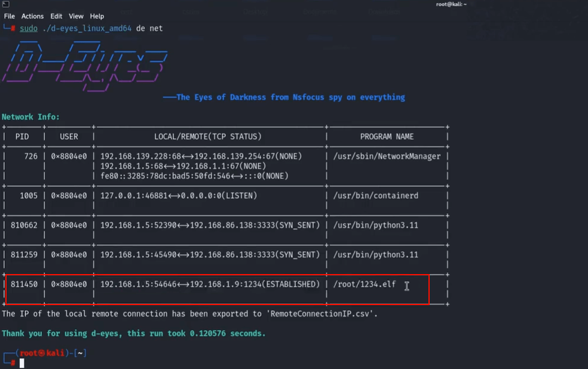The width and height of the screenshot is (588, 369).
Task: Open the File menu
Action: coord(10,16)
